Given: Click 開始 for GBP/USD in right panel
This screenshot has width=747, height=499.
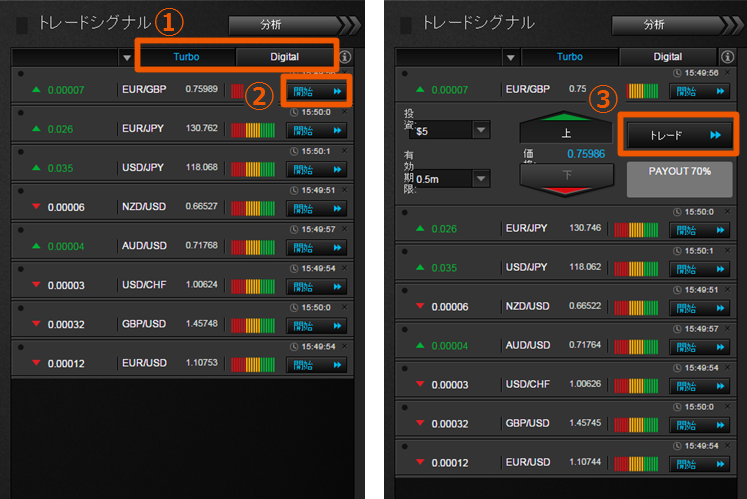Looking at the screenshot, I should click(699, 425).
